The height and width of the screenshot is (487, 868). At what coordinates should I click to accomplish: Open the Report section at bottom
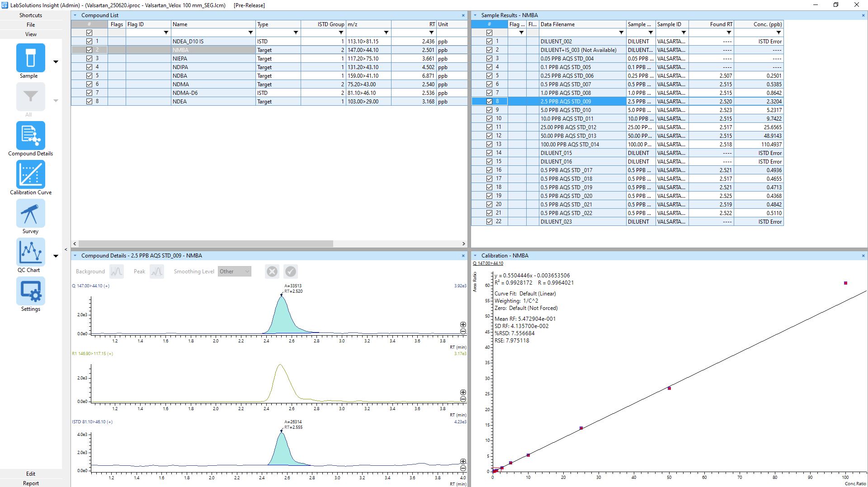point(31,483)
